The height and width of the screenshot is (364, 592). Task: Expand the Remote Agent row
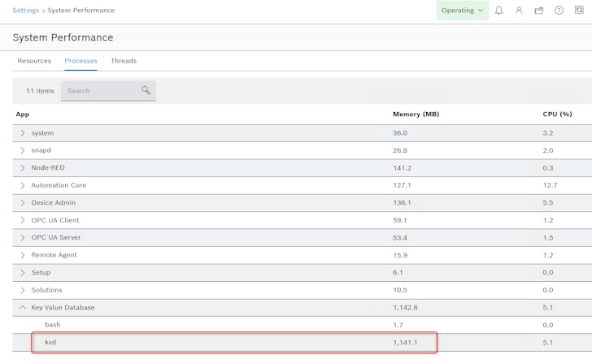pyautogui.click(x=23, y=255)
